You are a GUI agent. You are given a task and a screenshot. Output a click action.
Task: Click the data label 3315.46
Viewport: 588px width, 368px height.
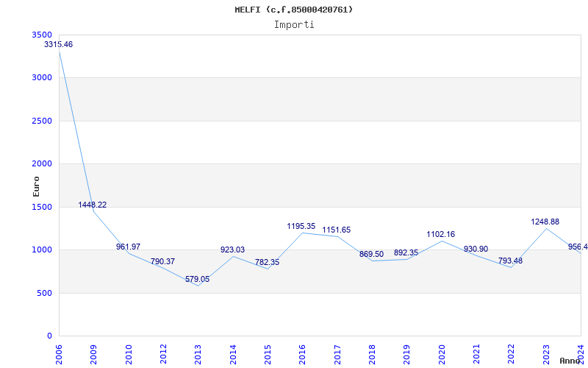click(59, 44)
